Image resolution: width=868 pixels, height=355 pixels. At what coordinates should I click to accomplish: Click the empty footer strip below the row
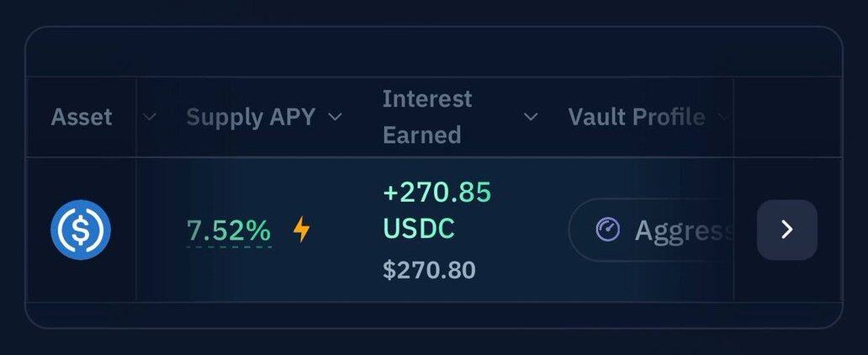434,315
